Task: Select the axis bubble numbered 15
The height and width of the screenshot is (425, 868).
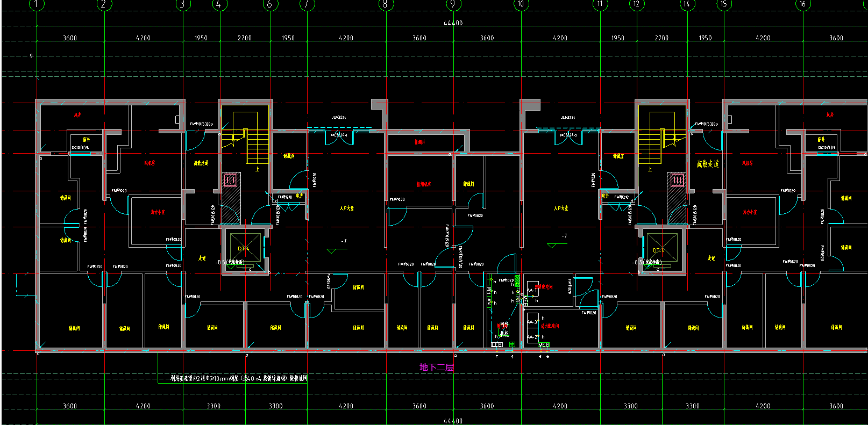Action: point(724,4)
